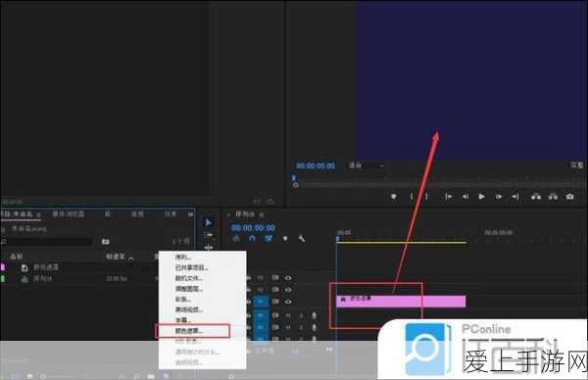This screenshot has height=380, width=588.
Task: Mark Out point in Program monitor
Action: tap(426, 197)
